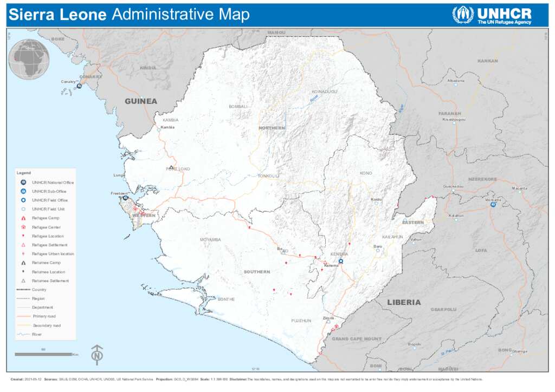This screenshot has height=392, width=555.
Task: Click the national office marker at Conakry
Action: pos(79,86)
